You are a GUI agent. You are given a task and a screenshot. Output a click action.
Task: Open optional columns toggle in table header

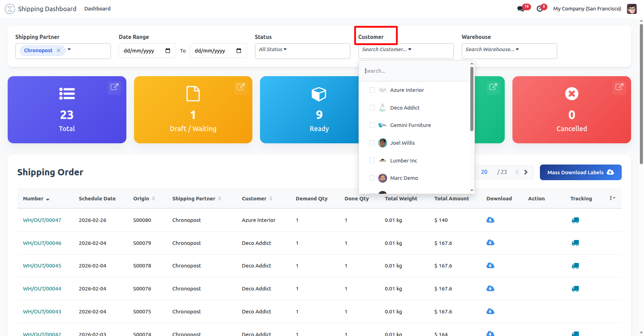tap(612, 198)
